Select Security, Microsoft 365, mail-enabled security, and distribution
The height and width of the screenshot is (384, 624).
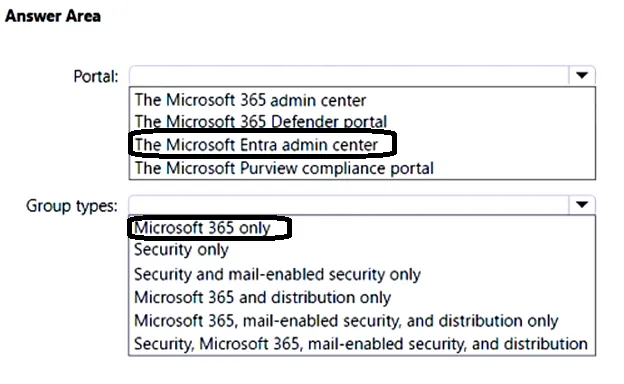click(x=361, y=344)
